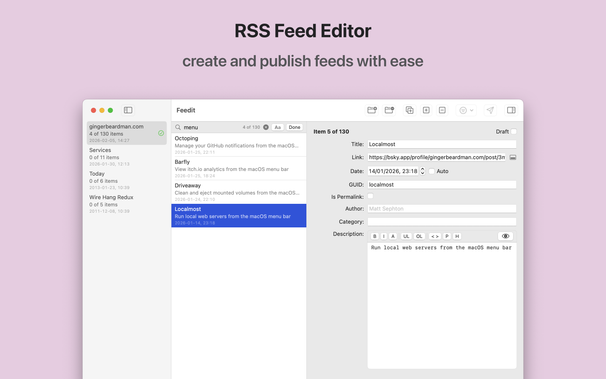The height and width of the screenshot is (379, 606).
Task: Click the search magnifier icon
Action: [178, 127]
